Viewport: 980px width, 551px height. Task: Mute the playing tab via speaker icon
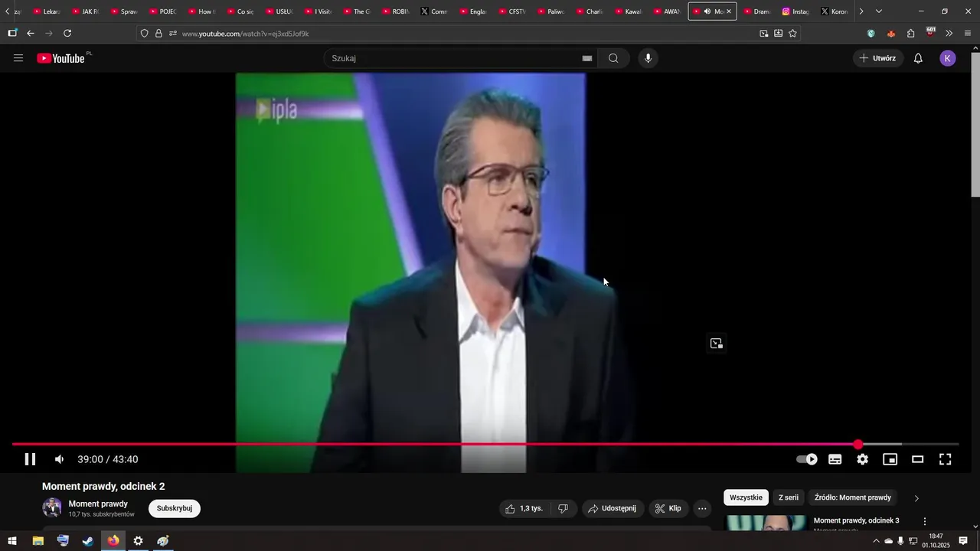(x=707, y=11)
